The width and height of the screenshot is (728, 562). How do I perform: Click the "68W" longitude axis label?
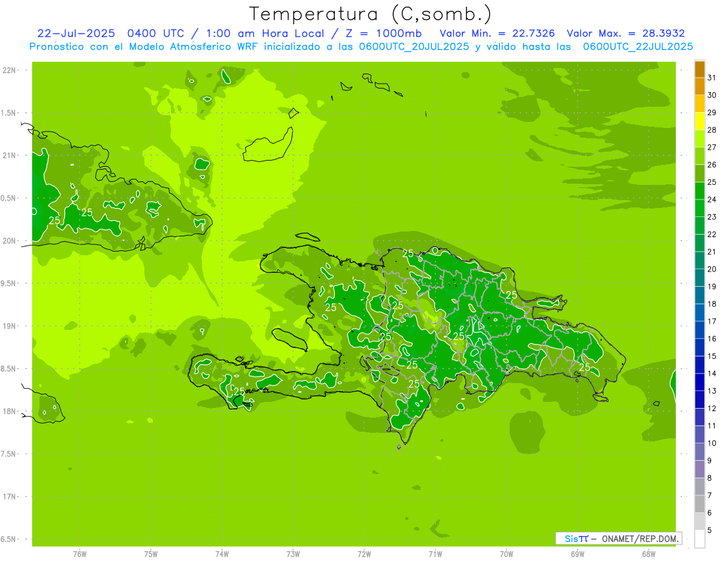coord(649,554)
